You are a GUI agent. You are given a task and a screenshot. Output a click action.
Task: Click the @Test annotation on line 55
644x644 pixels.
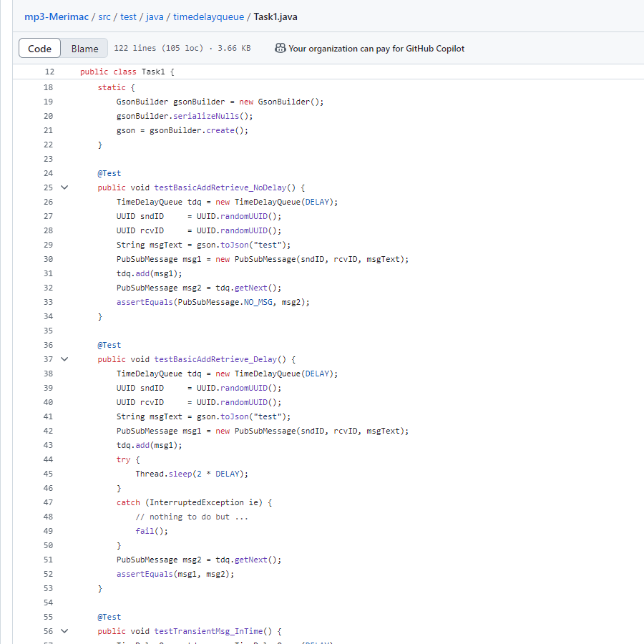[109, 617]
